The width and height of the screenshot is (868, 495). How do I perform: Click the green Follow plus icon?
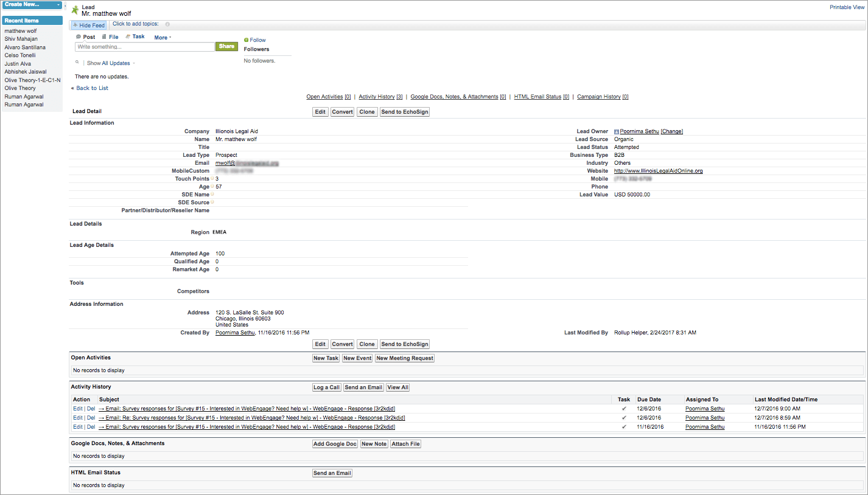click(x=246, y=40)
